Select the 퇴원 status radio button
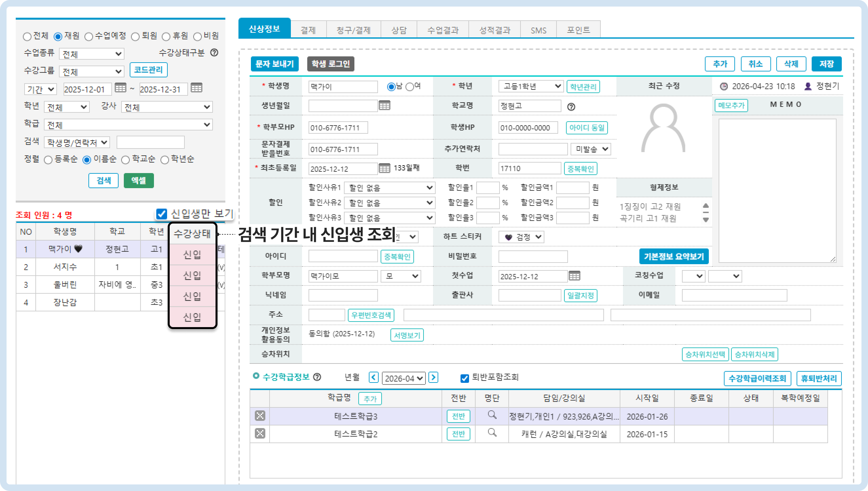The width and height of the screenshot is (868, 491). pyautogui.click(x=136, y=36)
